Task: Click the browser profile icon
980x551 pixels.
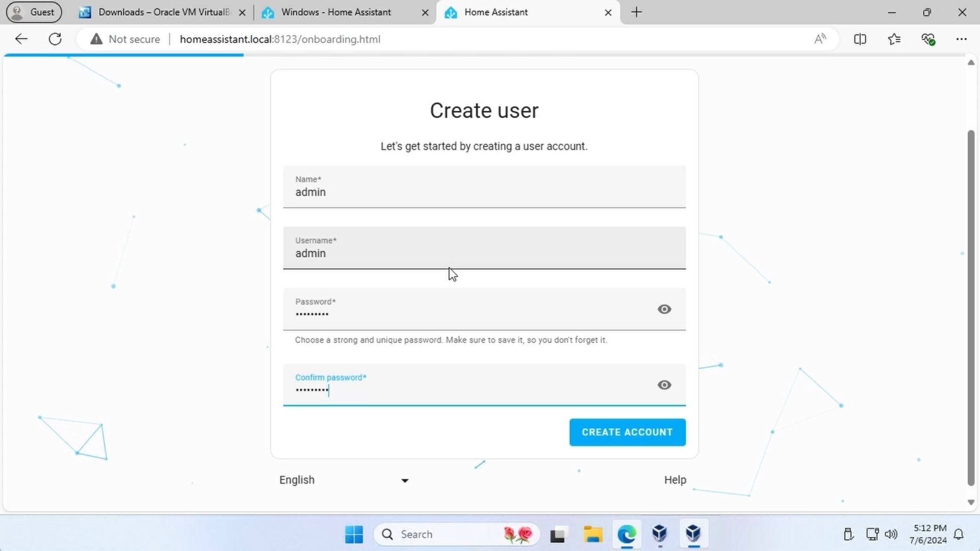Action: point(34,12)
